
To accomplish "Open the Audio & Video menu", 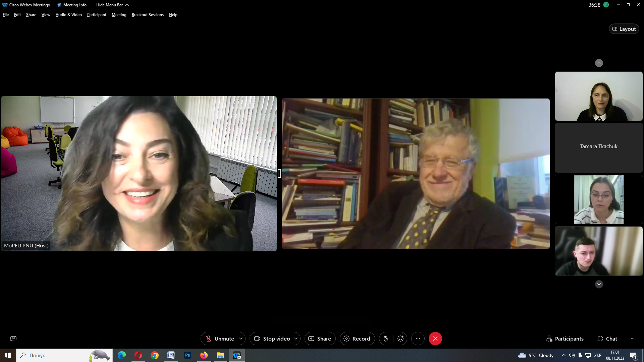I will pyautogui.click(x=68, y=15).
